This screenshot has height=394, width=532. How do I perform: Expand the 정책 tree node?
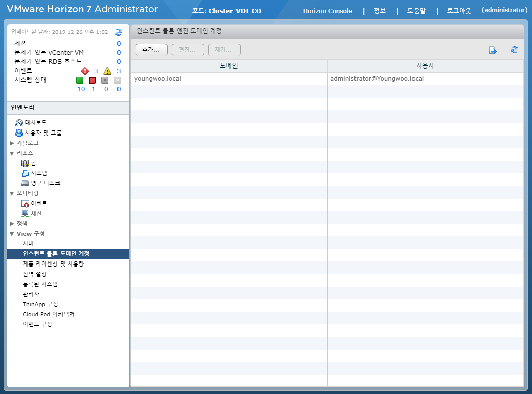click(12, 224)
